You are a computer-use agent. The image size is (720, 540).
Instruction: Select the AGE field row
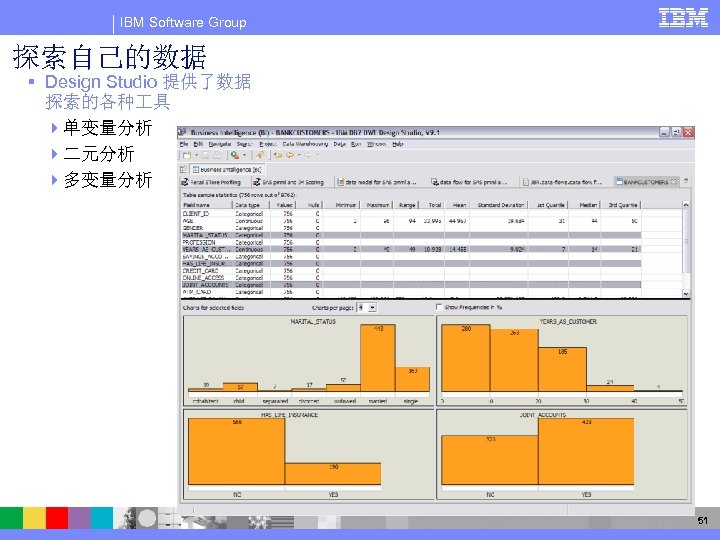click(411, 221)
